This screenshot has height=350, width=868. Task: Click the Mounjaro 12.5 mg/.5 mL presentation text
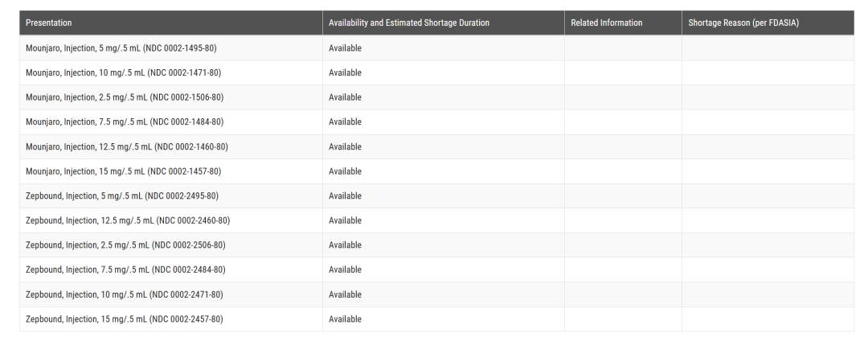[x=126, y=146]
